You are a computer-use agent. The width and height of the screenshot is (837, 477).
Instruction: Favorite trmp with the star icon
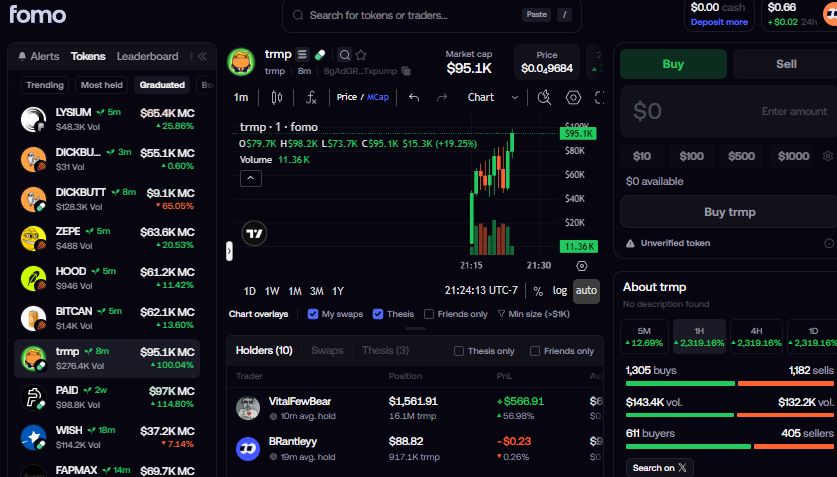pos(361,55)
